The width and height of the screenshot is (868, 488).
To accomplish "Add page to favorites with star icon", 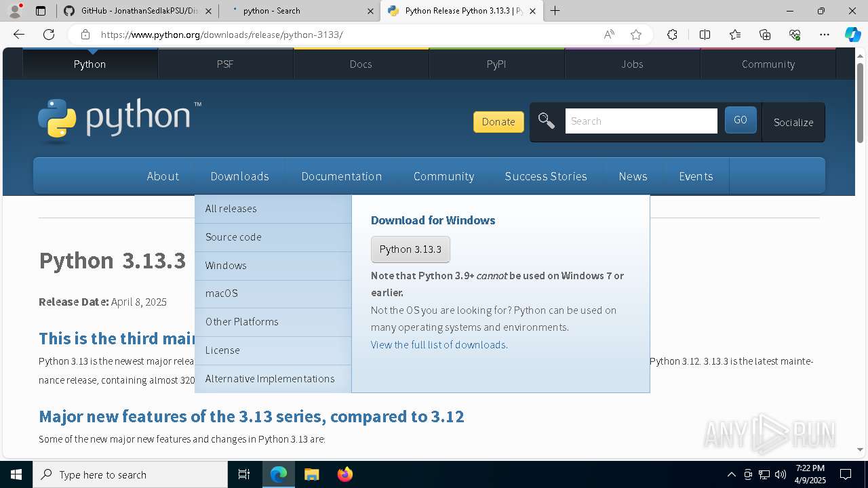I will [636, 35].
